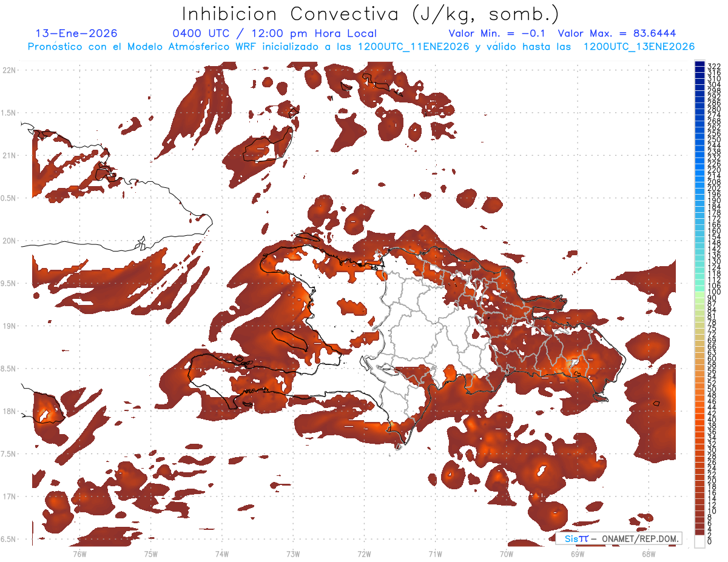Click the dark blue 322 swatch on colorbar
Image resolution: width=728 pixels, height=562 pixels.
[x=699, y=64]
